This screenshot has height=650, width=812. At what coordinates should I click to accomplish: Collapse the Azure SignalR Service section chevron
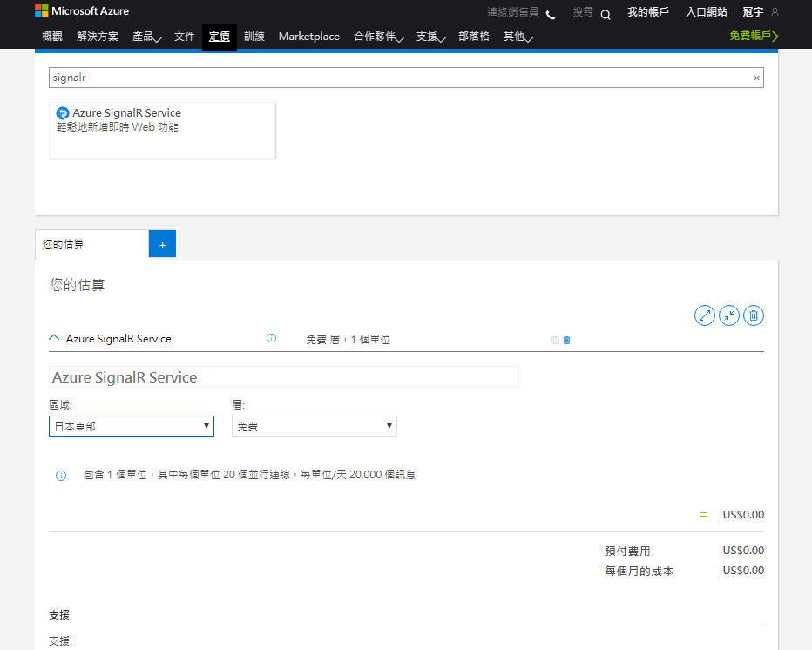click(54, 338)
